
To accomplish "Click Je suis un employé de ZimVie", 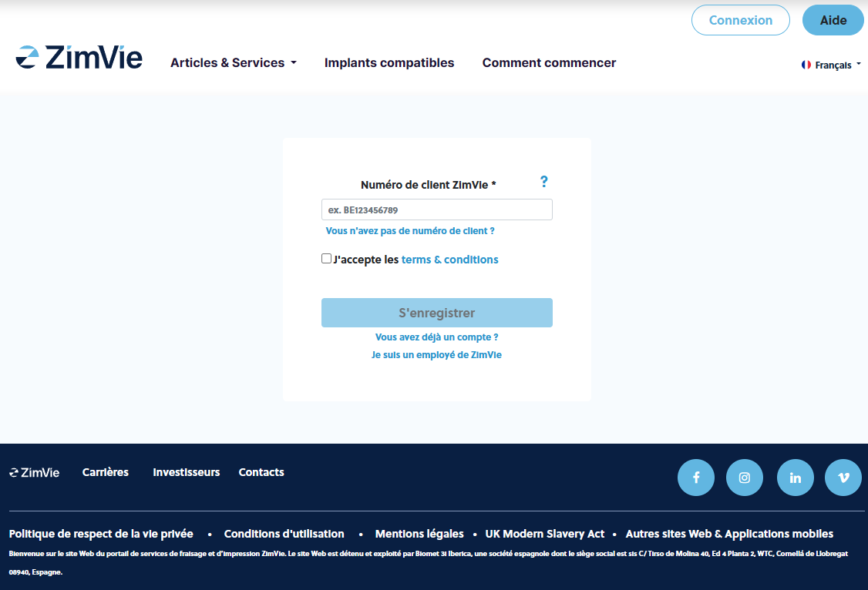I will click(x=436, y=355).
